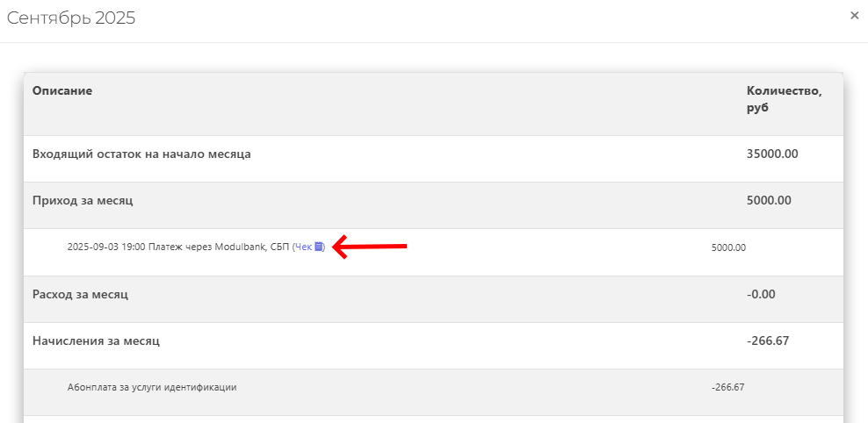Viewport: 868px width, 423px height.
Task: Close the Сентябрь 2025 dialog
Action: point(854,15)
